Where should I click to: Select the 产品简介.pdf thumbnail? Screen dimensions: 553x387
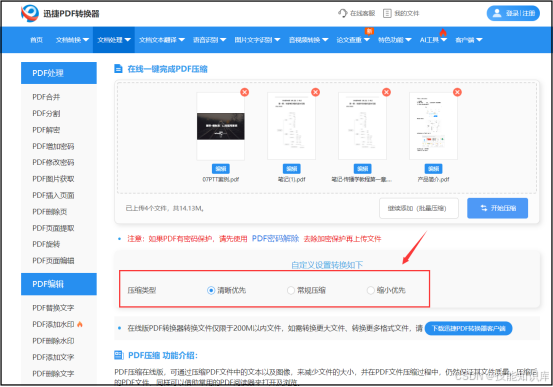pos(433,126)
